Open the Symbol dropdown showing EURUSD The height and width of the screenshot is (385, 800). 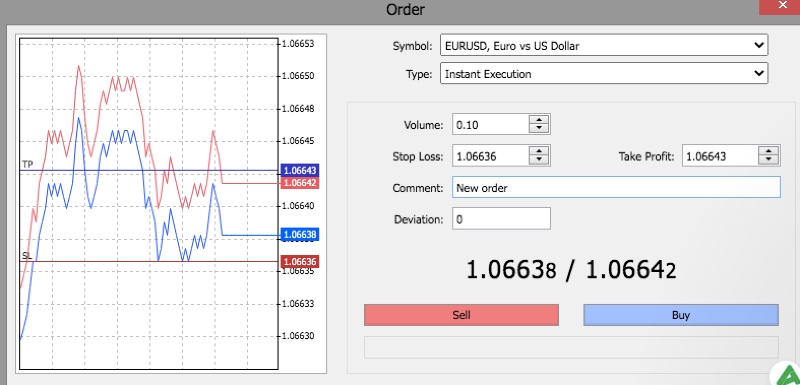[604, 46]
